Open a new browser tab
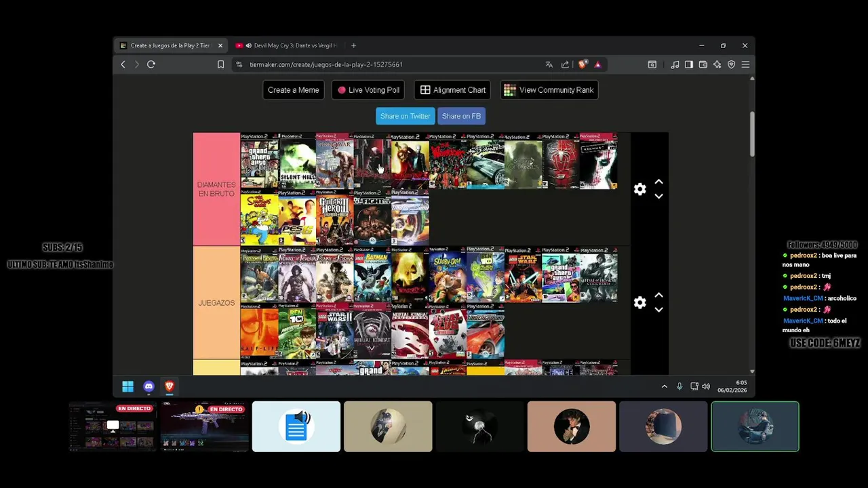868x488 pixels. point(353,45)
